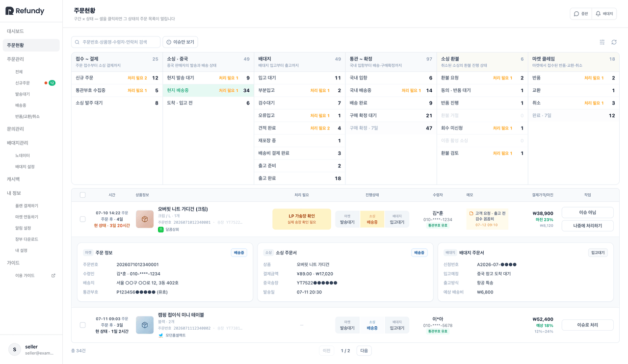Click the 모던홈셀렉트 market icon
This screenshot has width=628, height=364.
[161, 336]
